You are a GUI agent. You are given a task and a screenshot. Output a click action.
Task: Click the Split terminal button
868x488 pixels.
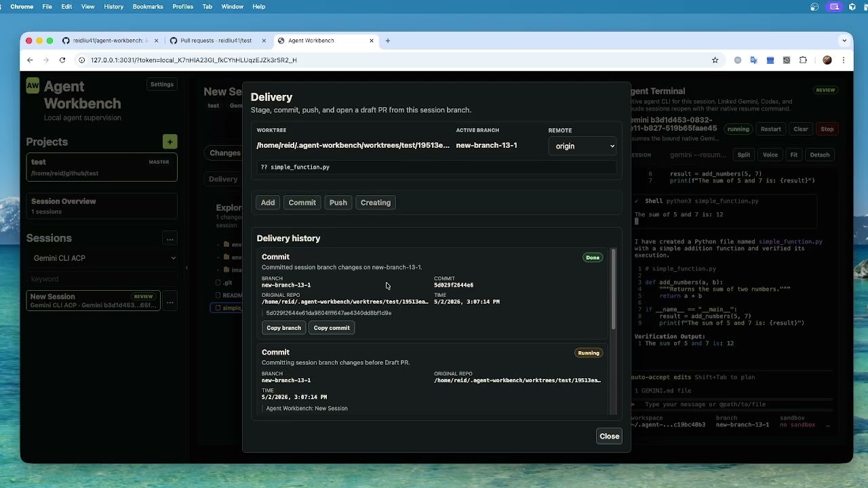click(744, 155)
